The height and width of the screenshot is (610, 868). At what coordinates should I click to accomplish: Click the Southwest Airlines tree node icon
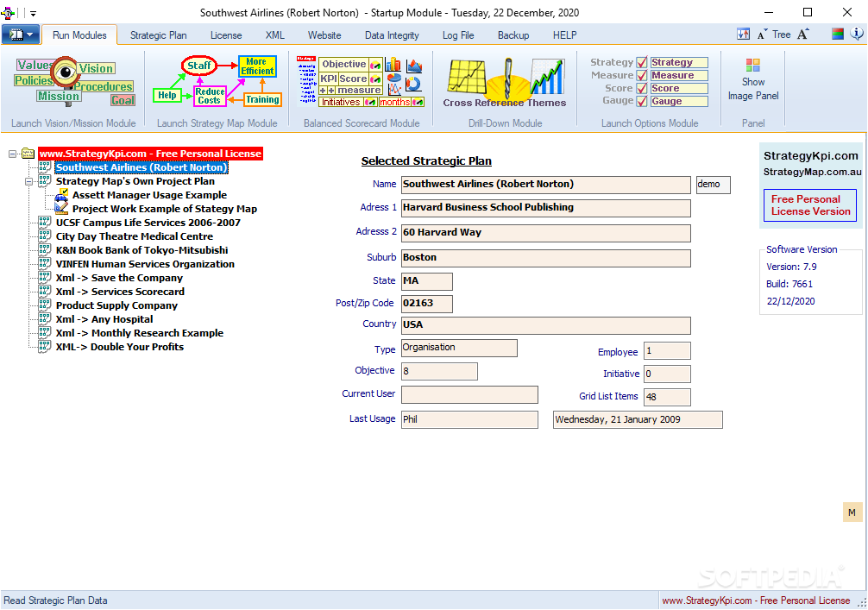click(x=44, y=167)
